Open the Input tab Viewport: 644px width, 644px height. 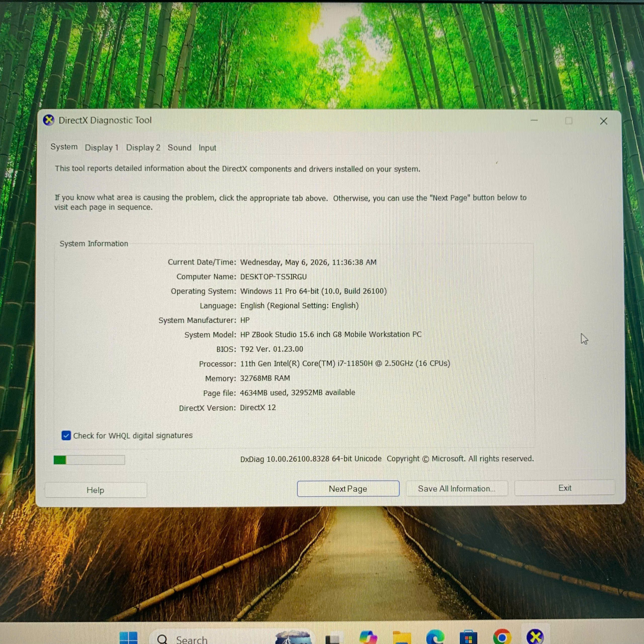coord(207,148)
